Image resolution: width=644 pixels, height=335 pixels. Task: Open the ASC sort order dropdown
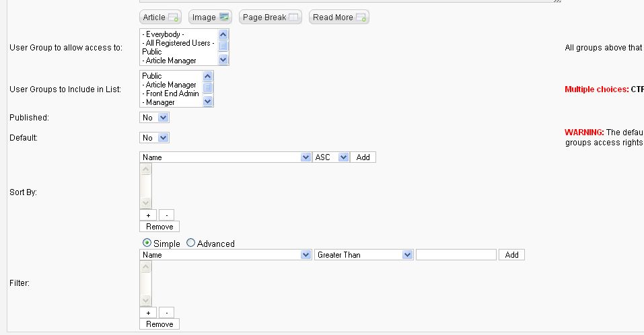331,157
